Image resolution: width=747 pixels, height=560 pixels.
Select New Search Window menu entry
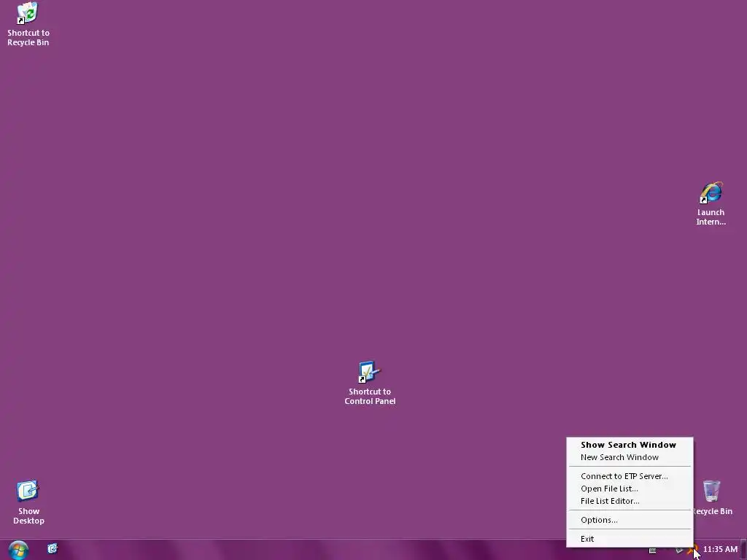tap(630, 457)
